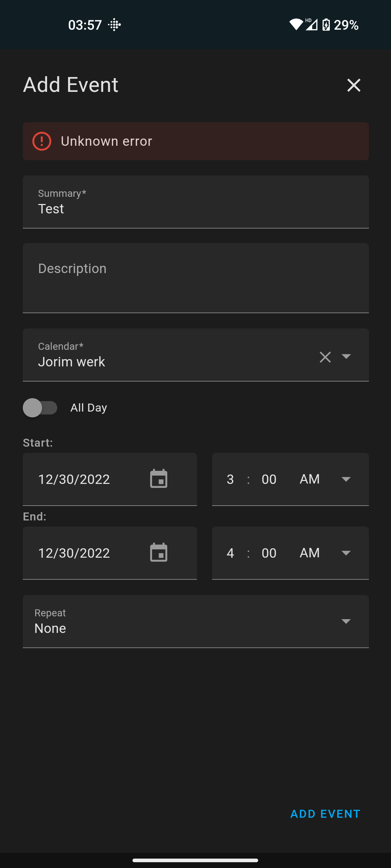The image size is (391, 868).
Task: Tap the End time AM text
Action: click(x=310, y=553)
